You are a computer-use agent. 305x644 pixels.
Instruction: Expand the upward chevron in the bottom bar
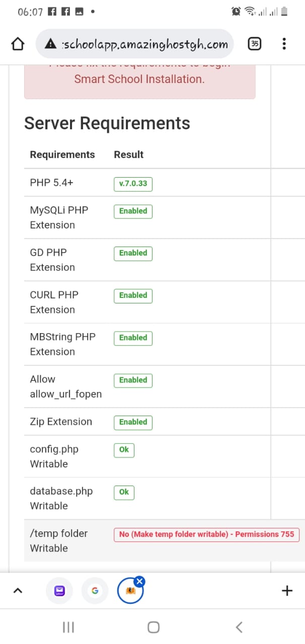(x=18, y=591)
